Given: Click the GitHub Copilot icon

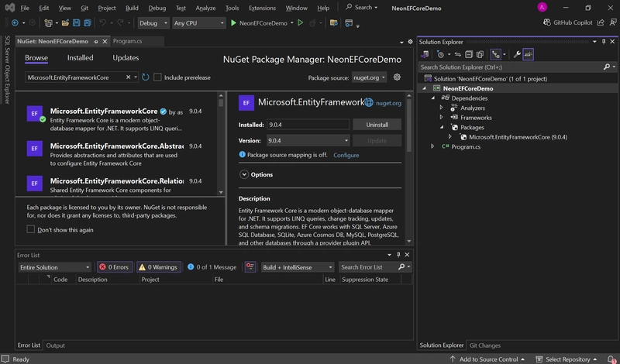Looking at the screenshot, I should (x=547, y=22).
